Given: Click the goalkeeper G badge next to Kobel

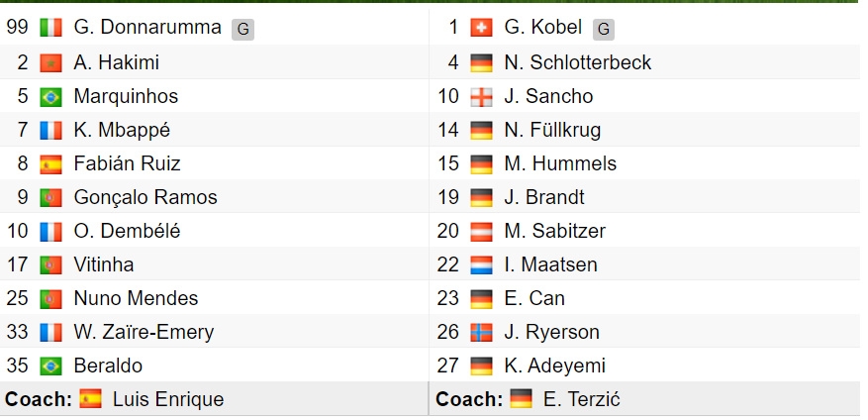Looking at the screenshot, I should point(604,30).
